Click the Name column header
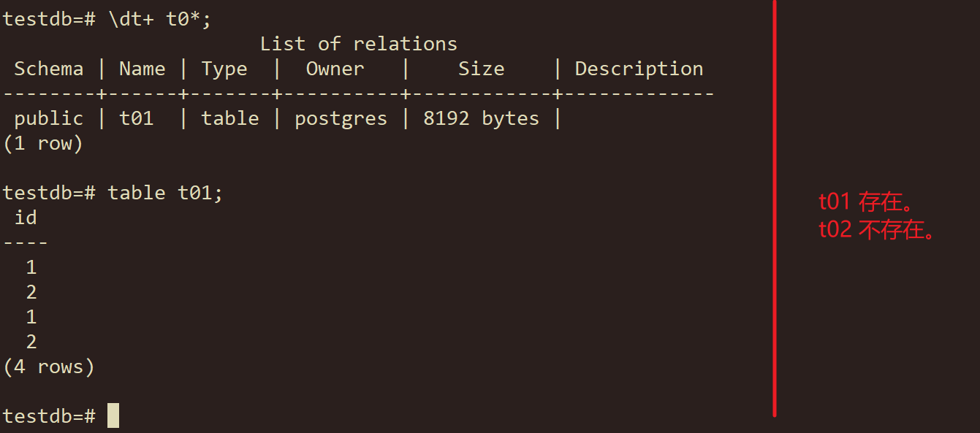Image resolution: width=980 pixels, height=433 pixels. 143,69
